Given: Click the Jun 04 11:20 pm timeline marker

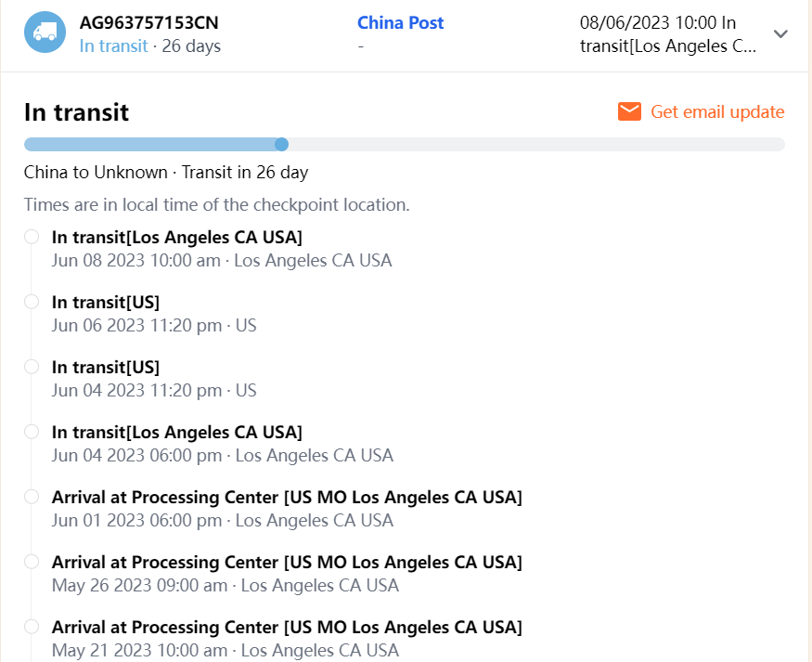Looking at the screenshot, I should point(32,367).
